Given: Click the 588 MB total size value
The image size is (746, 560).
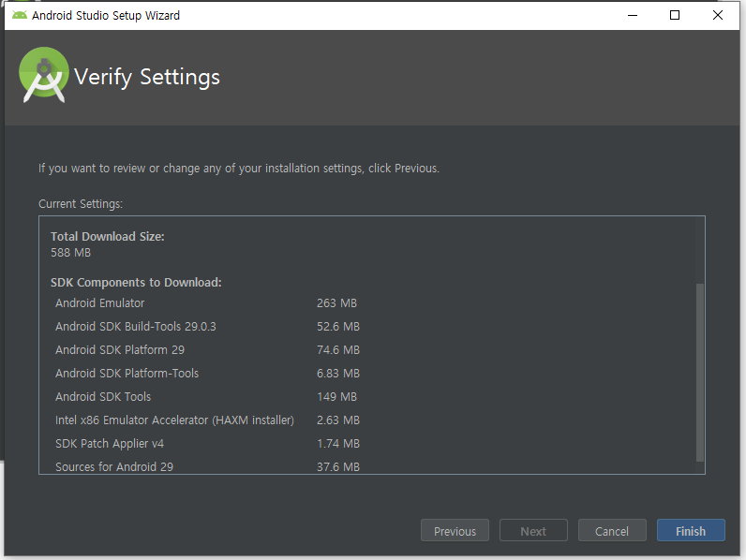Looking at the screenshot, I should click(x=71, y=253).
